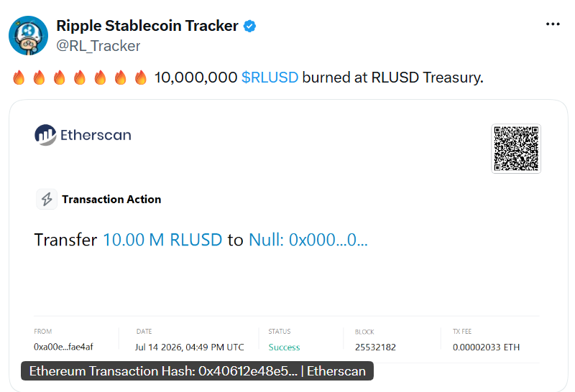Screen dimensions: 575x392
Task: Click the Success status text
Action: click(284, 347)
